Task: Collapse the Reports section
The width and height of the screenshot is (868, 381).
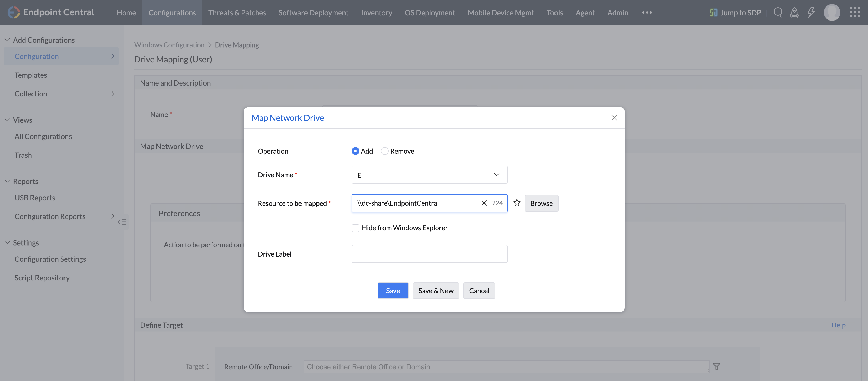Action: [7, 181]
